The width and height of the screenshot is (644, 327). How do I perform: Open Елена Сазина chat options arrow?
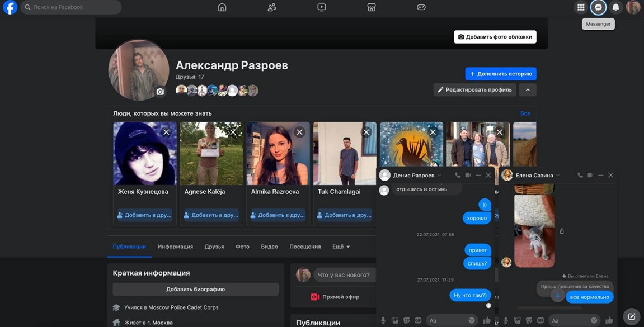click(558, 175)
